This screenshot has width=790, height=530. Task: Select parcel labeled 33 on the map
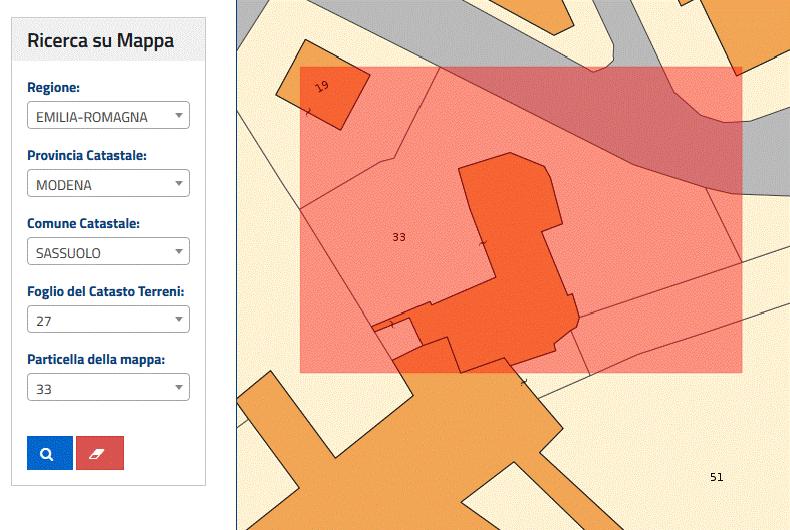(x=399, y=237)
